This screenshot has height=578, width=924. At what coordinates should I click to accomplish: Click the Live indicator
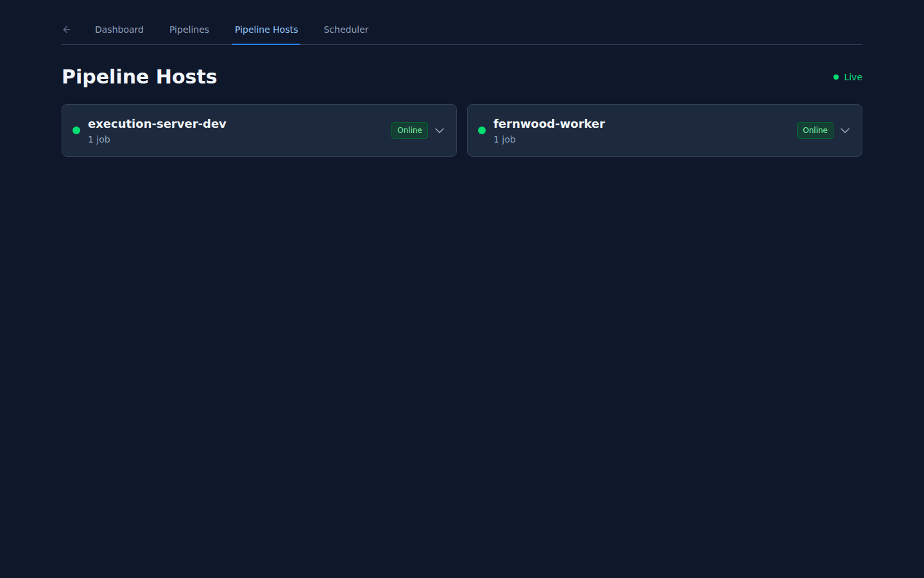pos(848,77)
